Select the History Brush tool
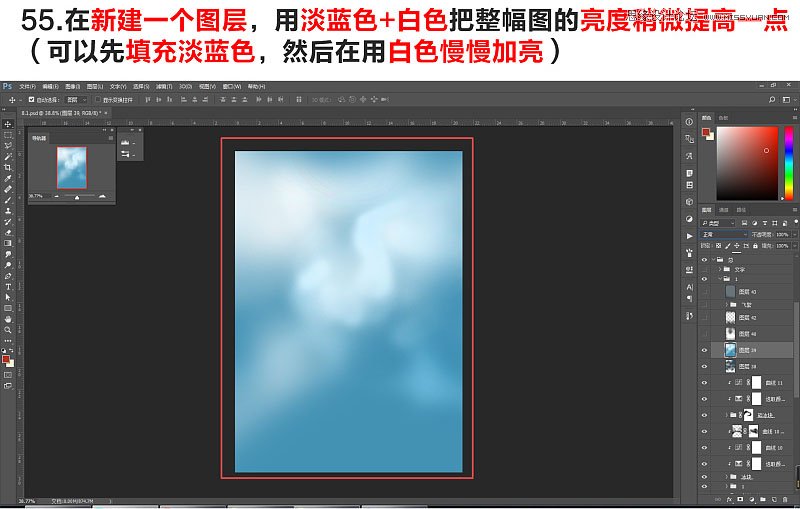Screen dimensions: 800x509 8,222
